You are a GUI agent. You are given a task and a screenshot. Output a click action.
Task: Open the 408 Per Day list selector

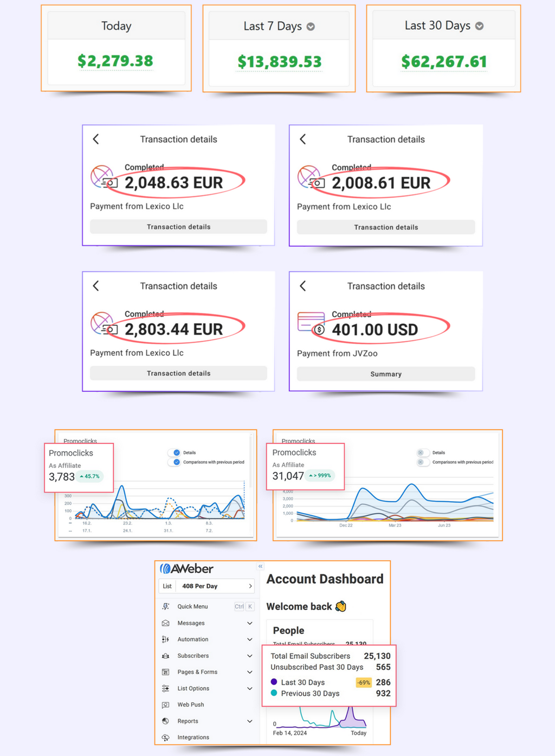206,586
